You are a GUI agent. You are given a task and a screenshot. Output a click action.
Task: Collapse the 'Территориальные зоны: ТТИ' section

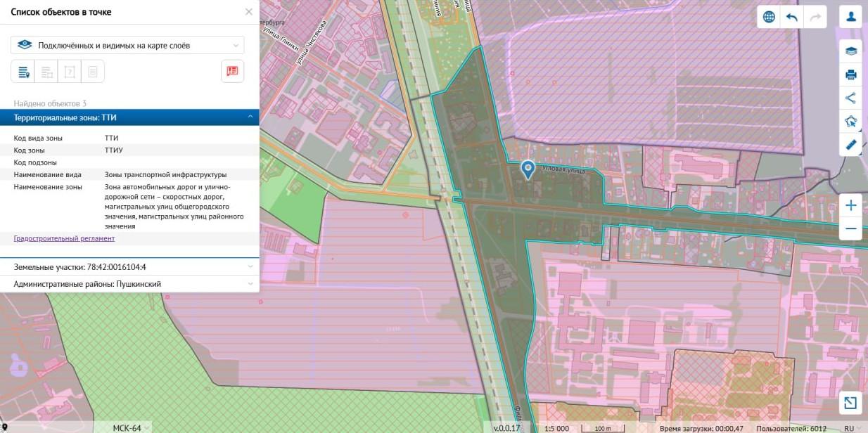point(249,117)
